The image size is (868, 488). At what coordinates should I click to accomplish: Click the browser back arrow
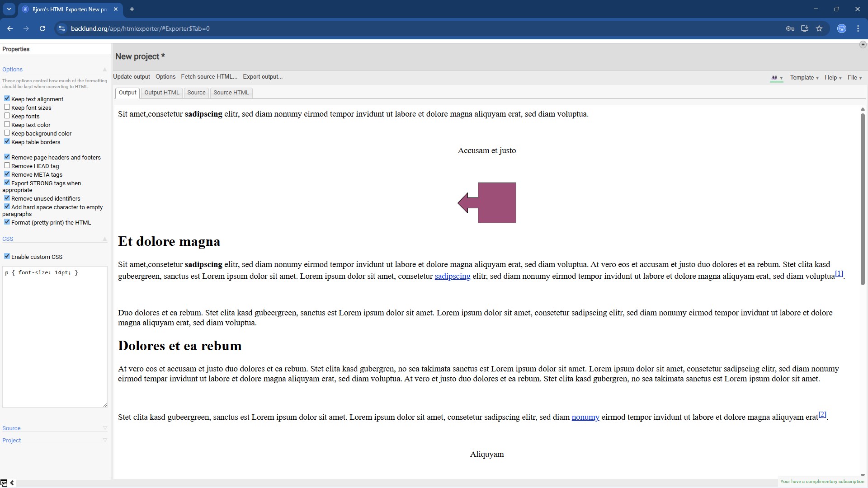[10, 28]
